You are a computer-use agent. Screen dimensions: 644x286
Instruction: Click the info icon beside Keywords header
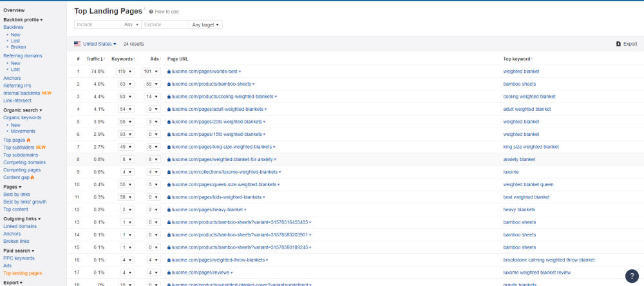(135, 59)
